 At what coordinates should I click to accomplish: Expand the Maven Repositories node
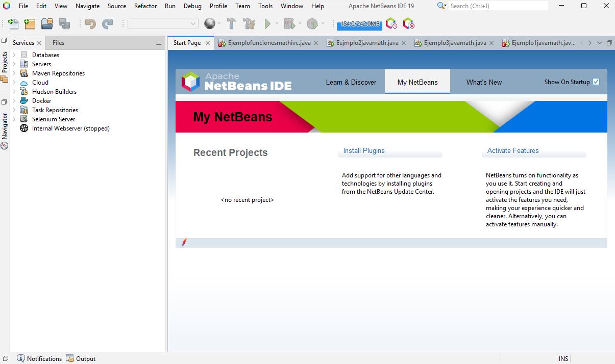click(14, 73)
